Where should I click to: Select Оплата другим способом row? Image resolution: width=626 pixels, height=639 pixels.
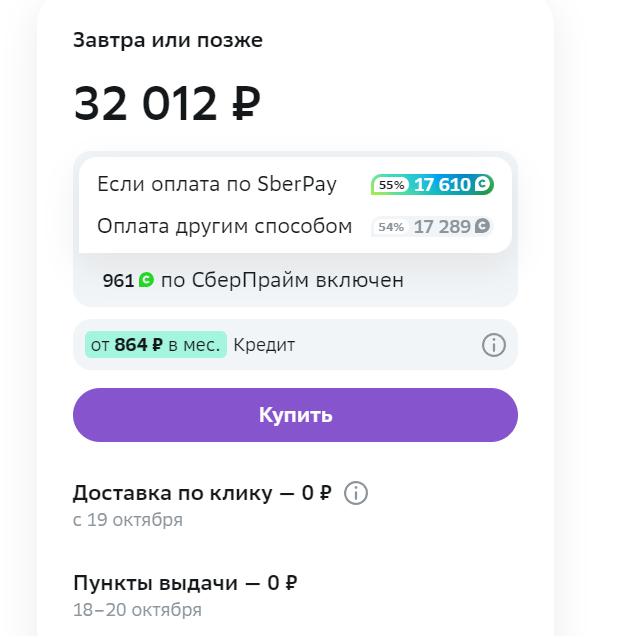[295, 226]
